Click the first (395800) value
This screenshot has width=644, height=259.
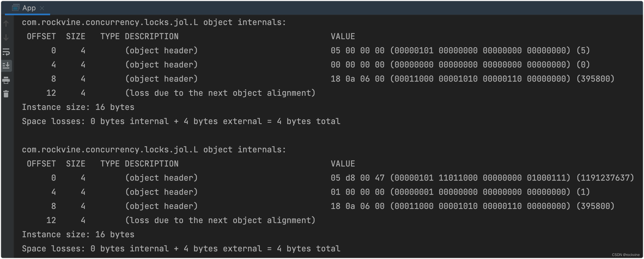[595, 79]
